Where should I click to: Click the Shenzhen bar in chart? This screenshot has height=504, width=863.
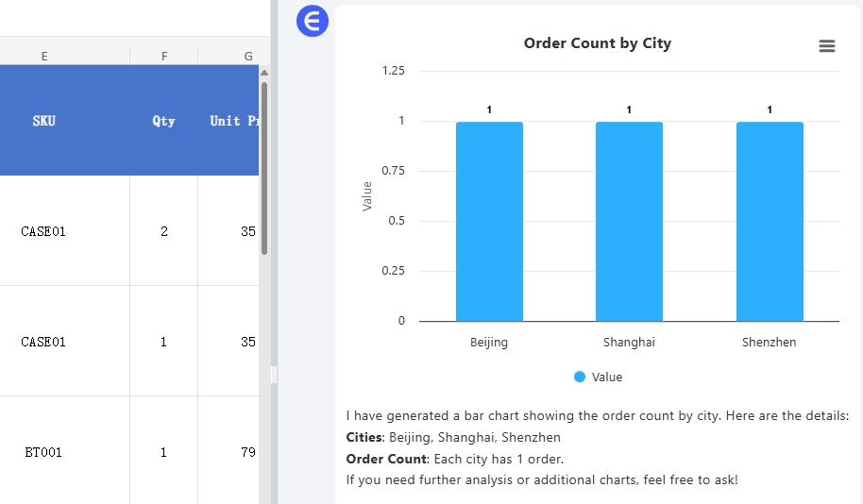[770, 222]
